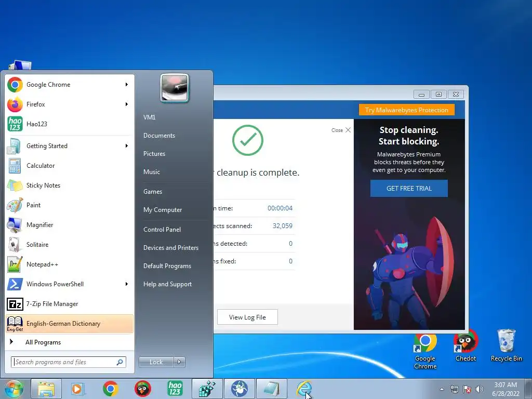Switch to notepad taskbar window
This screenshot has height=399, width=532.
point(271,389)
